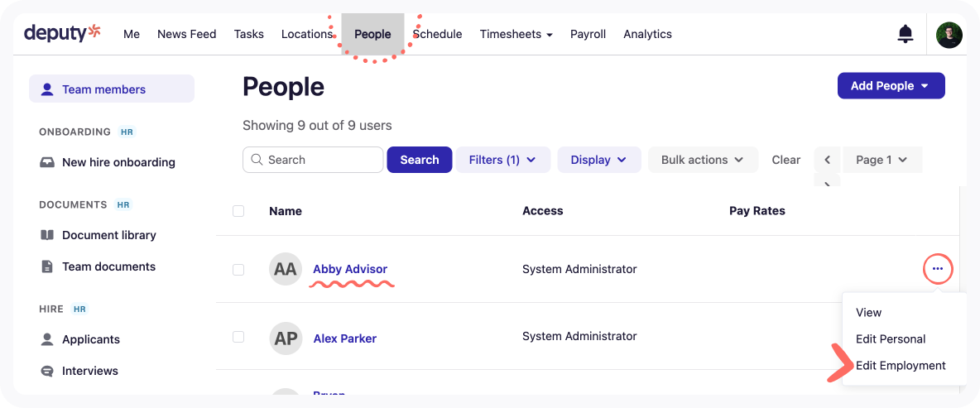
Task: Open Alex Parker's profile link
Action: click(344, 338)
